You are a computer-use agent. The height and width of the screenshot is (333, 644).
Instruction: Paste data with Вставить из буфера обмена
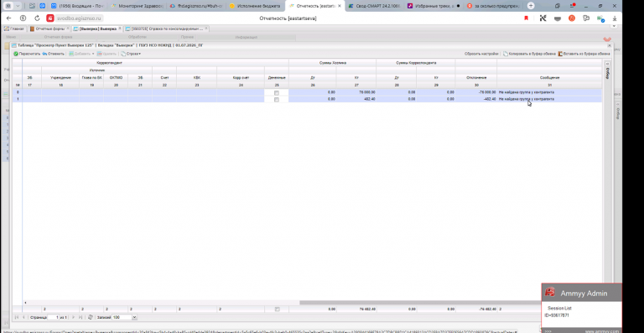click(584, 54)
